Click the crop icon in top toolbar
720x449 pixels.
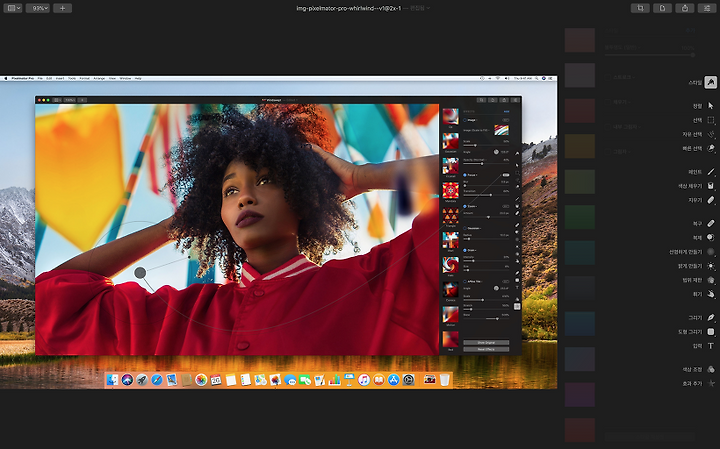pyautogui.click(x=640, y=8)
